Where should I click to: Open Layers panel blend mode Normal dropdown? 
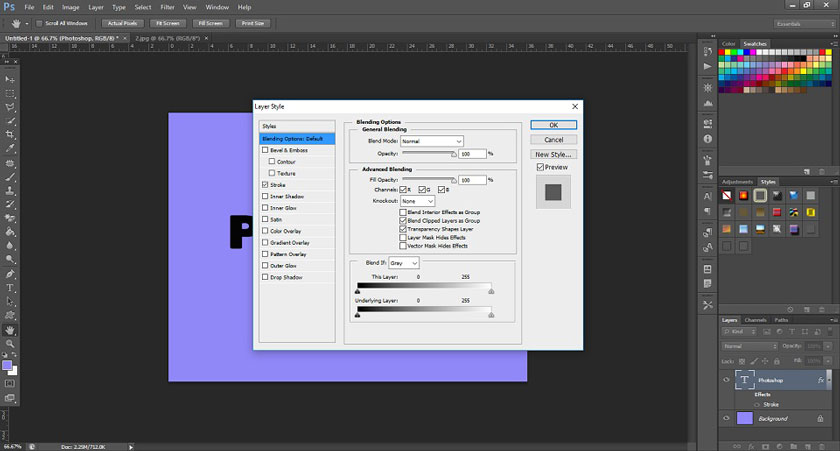tap(749, 346)
